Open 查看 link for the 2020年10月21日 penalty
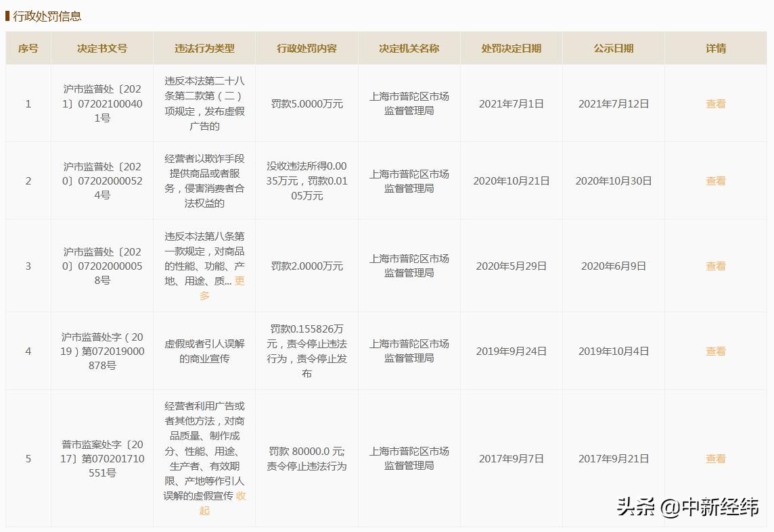 tap(715, 181)
